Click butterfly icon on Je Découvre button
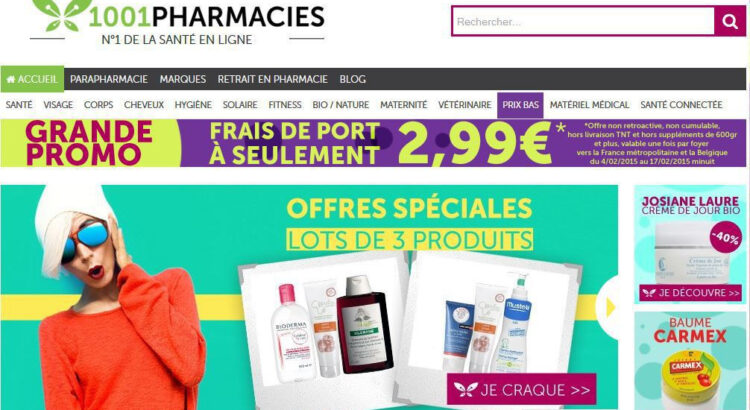The image size is (750, 410). click(649, 293)
